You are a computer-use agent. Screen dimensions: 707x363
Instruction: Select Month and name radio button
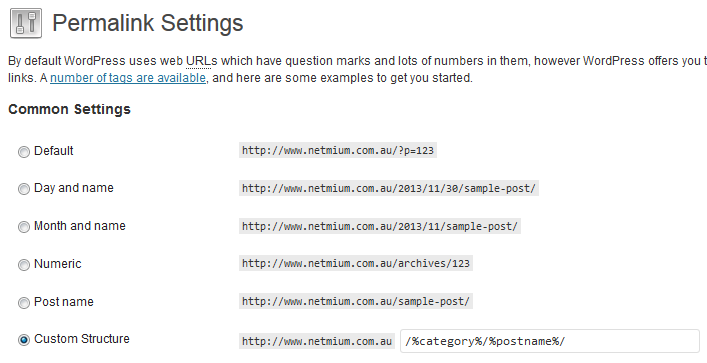tap(24, 227)
